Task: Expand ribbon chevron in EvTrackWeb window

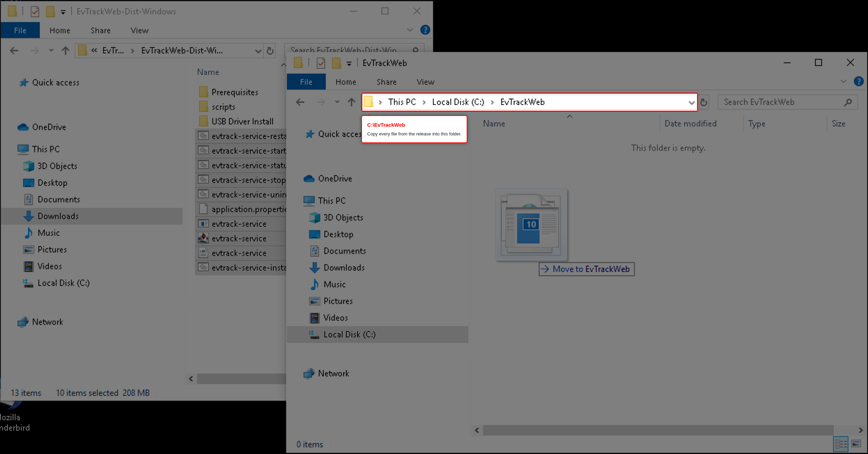Action: click(843, 81)
